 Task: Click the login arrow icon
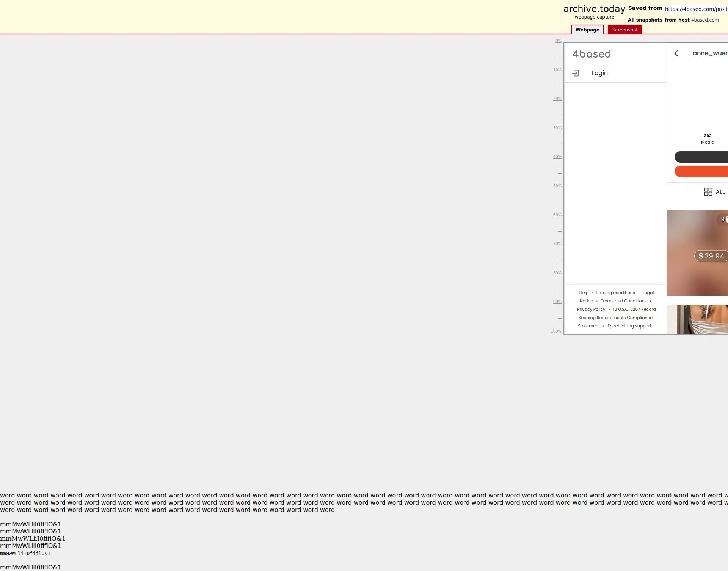(575, 73)
